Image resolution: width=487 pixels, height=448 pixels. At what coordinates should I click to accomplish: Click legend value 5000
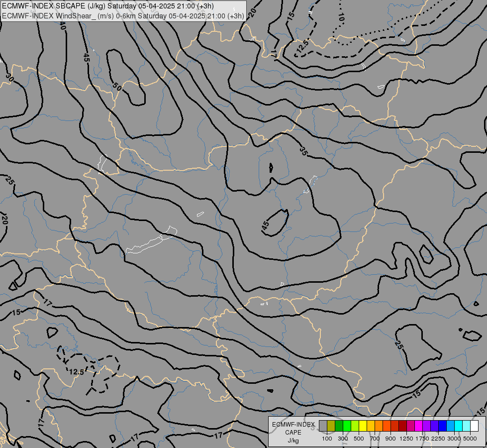pos(470,439)
